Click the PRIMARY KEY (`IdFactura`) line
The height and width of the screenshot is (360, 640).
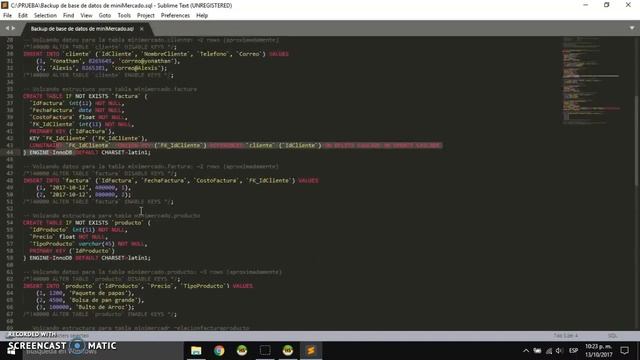pos(72,131)
